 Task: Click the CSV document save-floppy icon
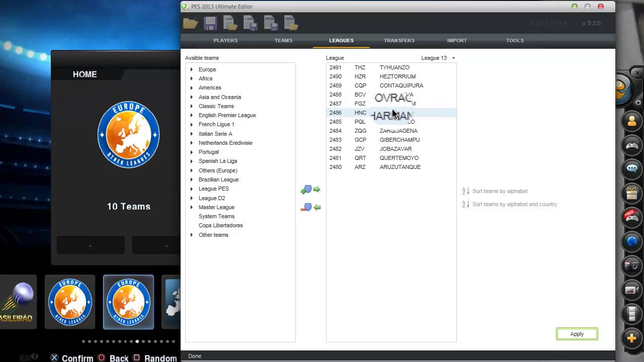point(250,23)
